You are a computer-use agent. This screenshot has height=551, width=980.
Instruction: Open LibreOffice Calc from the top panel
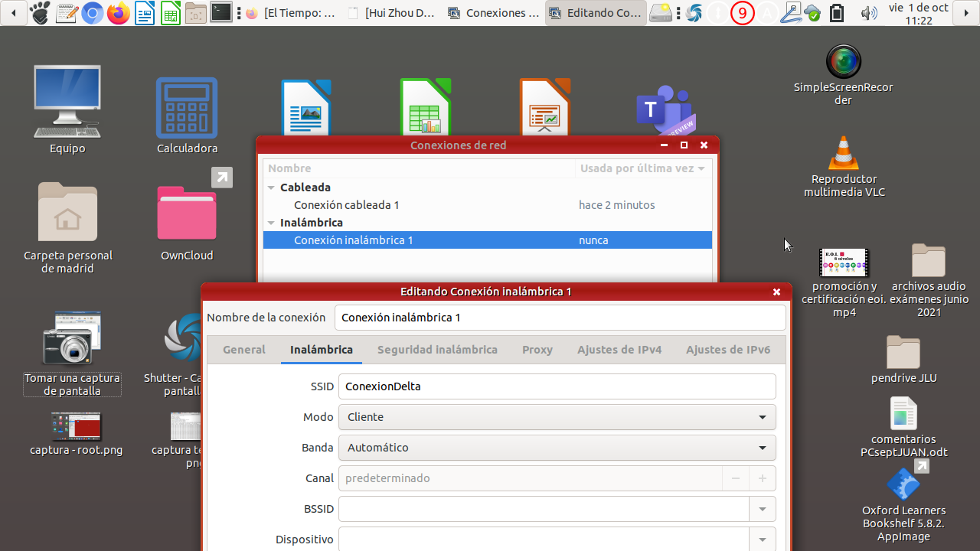pos(170,13)
